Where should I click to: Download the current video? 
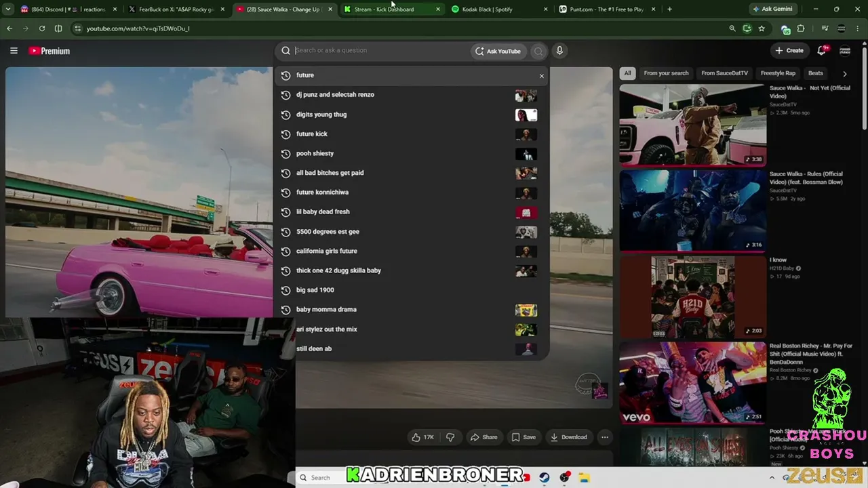coord(569,437)
